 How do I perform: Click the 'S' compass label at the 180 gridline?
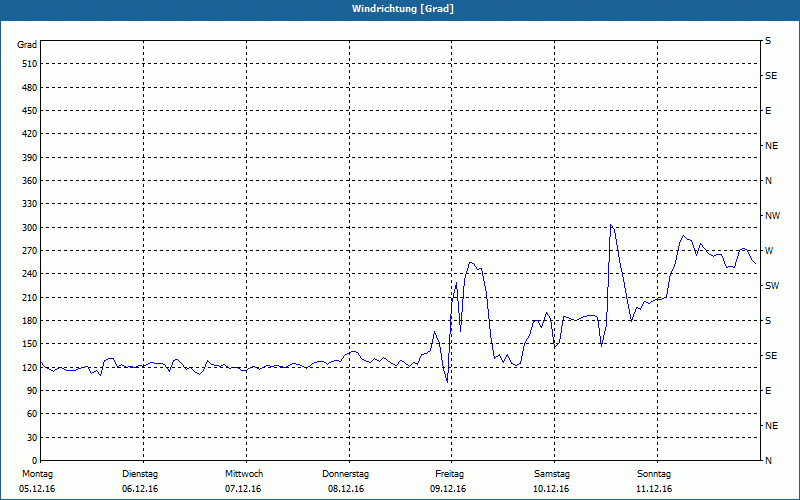click(x=768, y=320)
